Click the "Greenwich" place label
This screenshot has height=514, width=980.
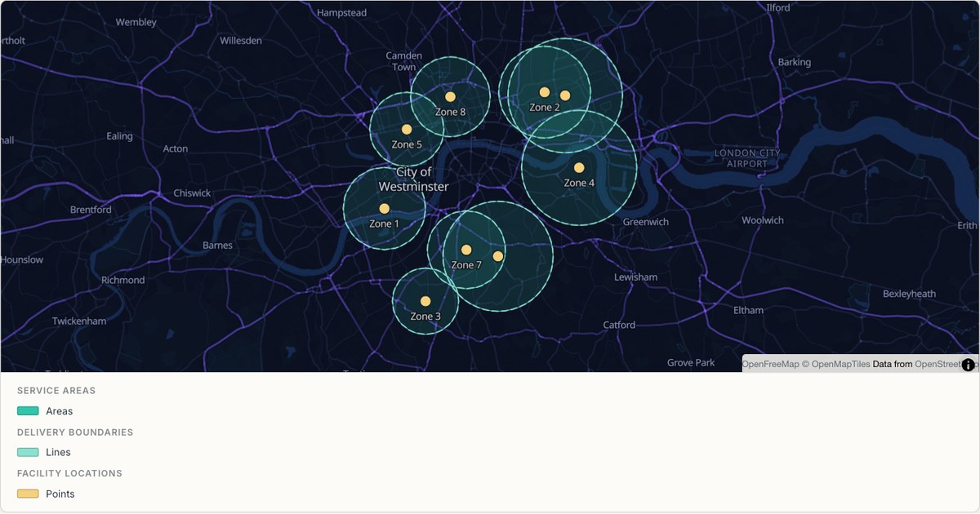646,222
